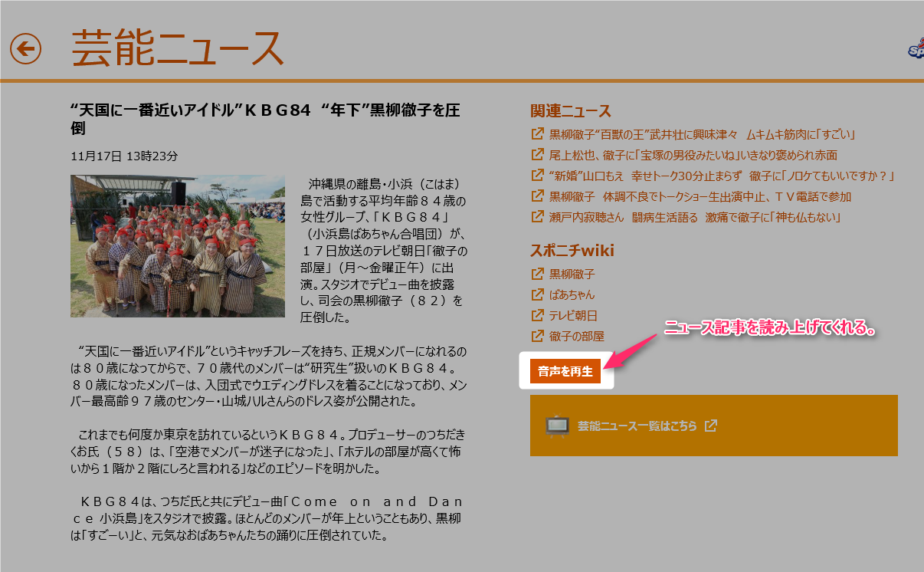Screen dimensions: 924x572
Task: Click the external-link icon beside 山口もえ headline
Action: 537,176
